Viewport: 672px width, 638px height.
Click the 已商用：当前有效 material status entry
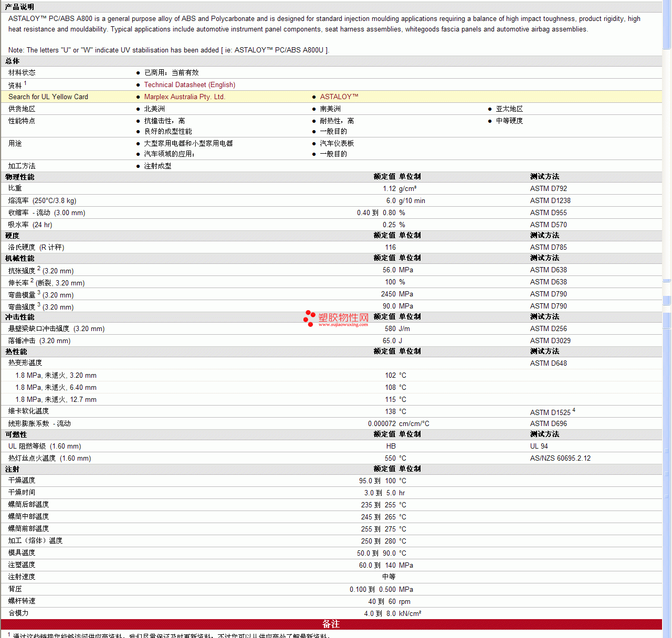[171, 72]
